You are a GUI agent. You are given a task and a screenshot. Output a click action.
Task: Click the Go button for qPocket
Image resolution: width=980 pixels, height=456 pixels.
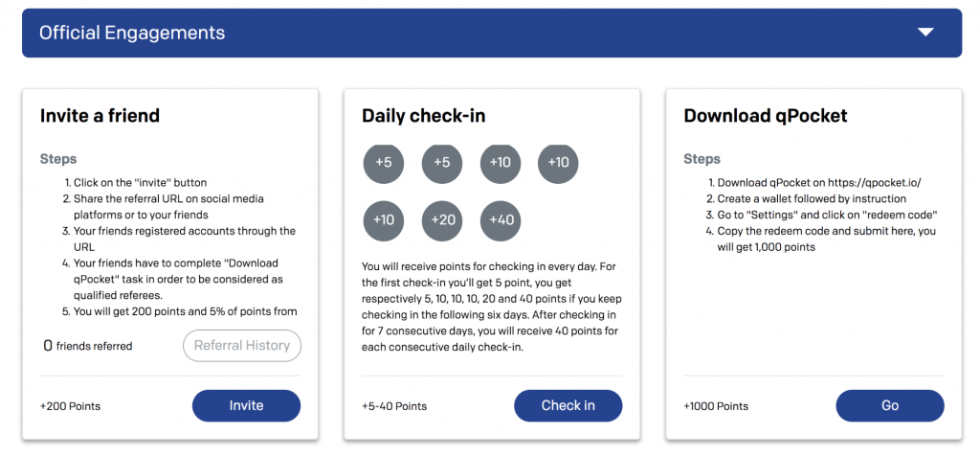pos(890,405)
